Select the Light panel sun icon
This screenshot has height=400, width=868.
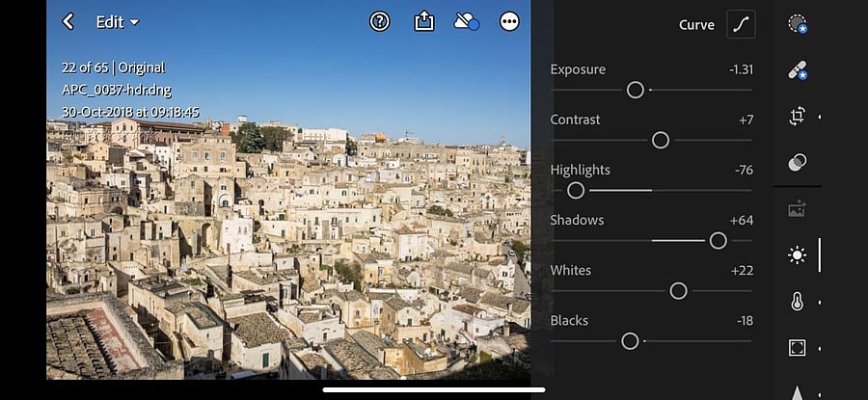click(x=798, y=255)
